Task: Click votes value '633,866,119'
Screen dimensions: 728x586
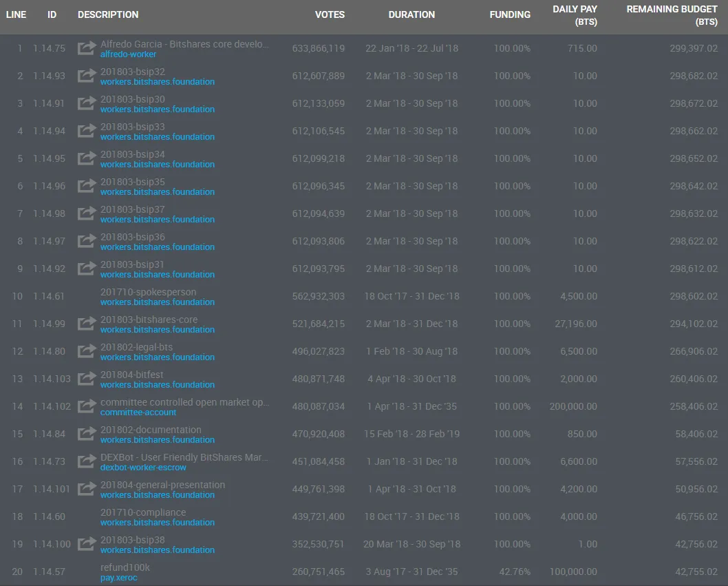Action: (319, 48)
